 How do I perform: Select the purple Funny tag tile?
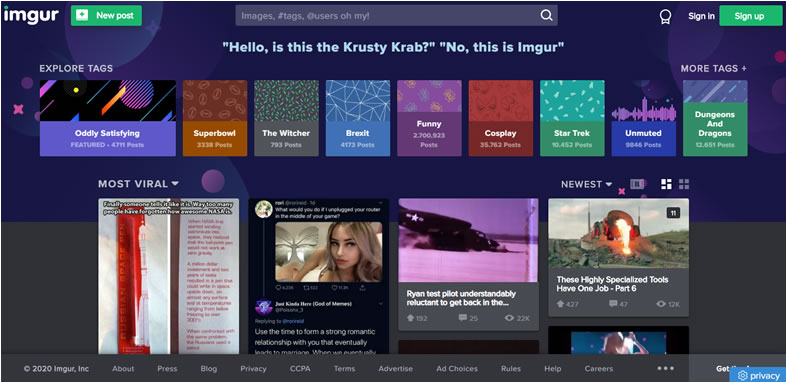click(x=429, y=118)
